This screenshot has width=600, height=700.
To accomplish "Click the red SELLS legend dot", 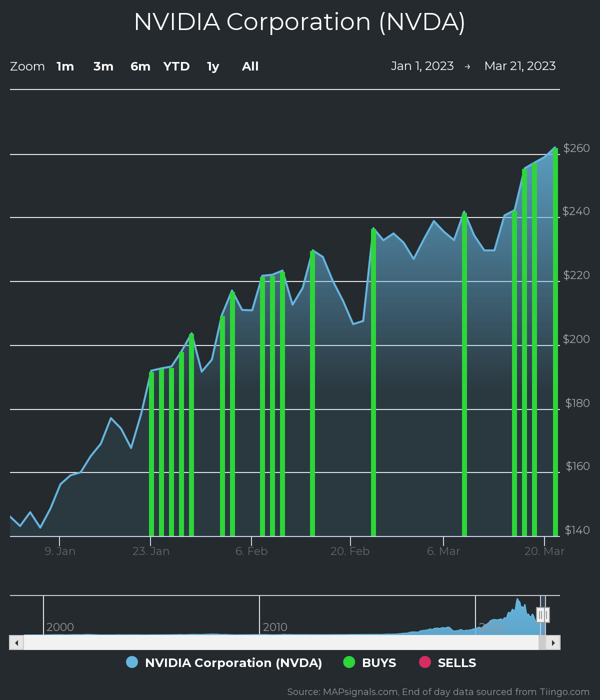I will [425, 662].
